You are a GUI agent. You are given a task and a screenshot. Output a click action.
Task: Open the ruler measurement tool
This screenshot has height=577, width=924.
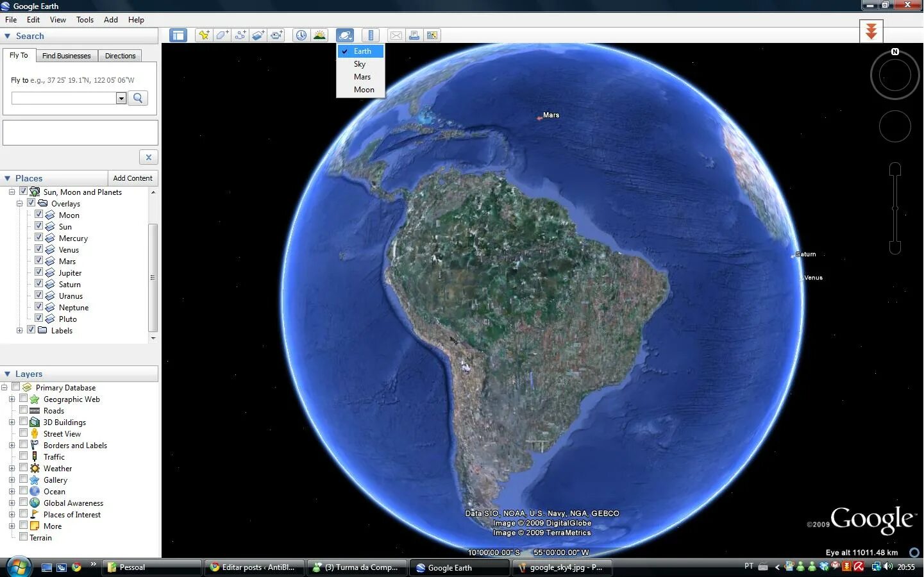371,35
